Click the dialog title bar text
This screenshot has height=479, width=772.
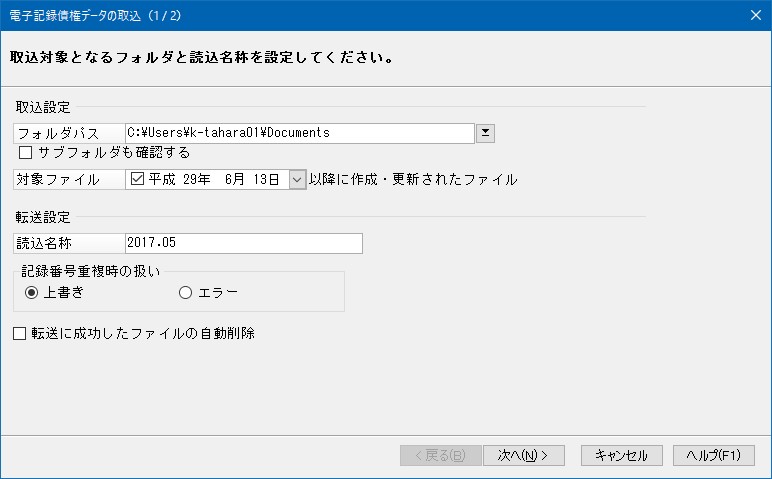[95, 15]
